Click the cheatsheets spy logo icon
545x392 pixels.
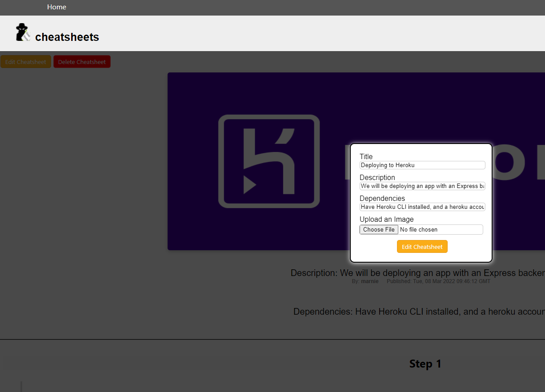(x=23, y=32)
